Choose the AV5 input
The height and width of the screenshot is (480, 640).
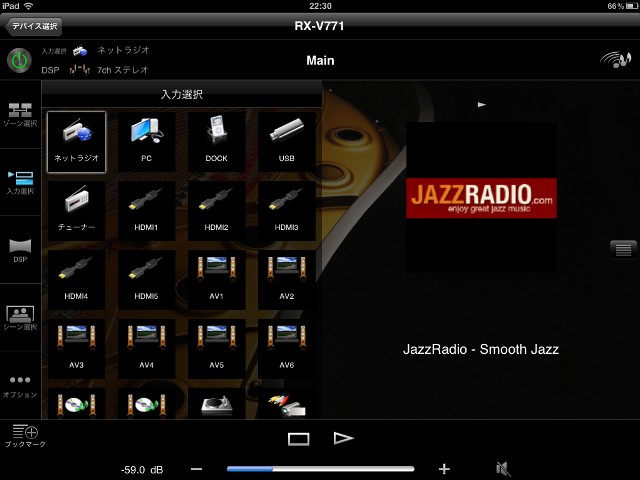[x=216, y=349]
